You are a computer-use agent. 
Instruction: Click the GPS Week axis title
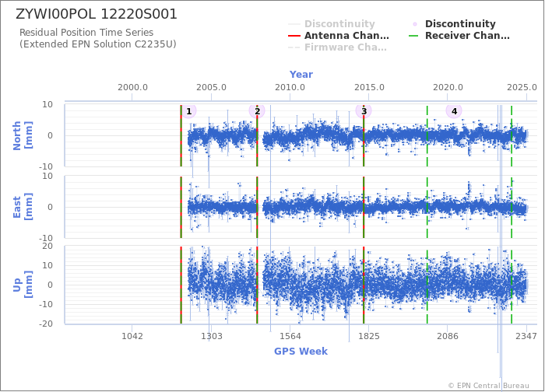[x=301, y=351]
